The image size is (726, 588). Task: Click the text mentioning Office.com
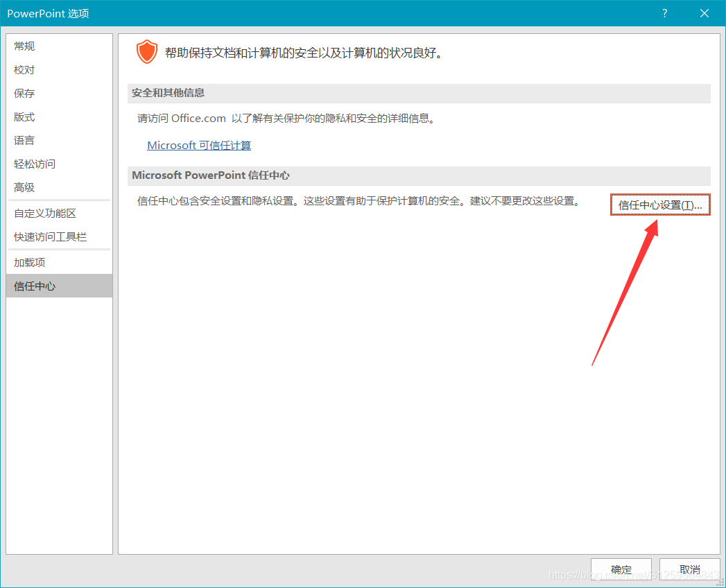pyautogui.click(x=286, y=119)
